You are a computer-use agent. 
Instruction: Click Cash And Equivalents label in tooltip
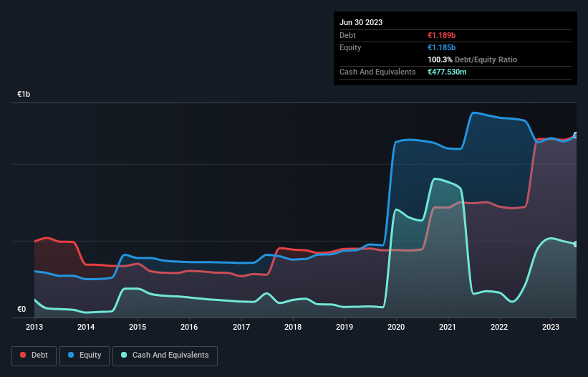point(377,72)
